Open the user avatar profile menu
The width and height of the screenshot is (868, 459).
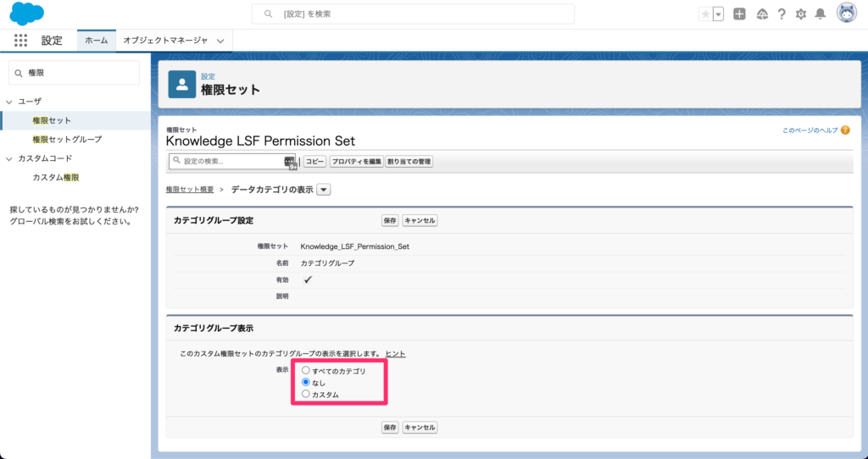coord(846,14)
